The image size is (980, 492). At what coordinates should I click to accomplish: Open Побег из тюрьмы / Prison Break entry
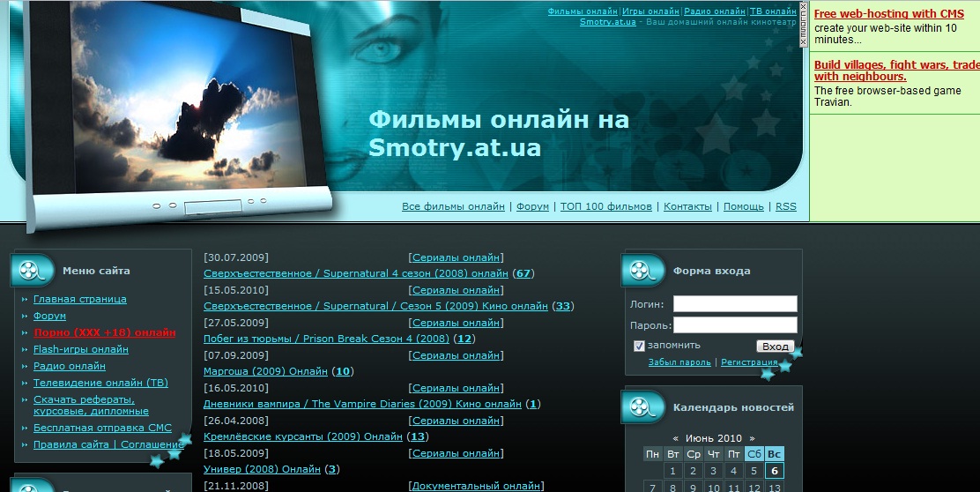326,339
